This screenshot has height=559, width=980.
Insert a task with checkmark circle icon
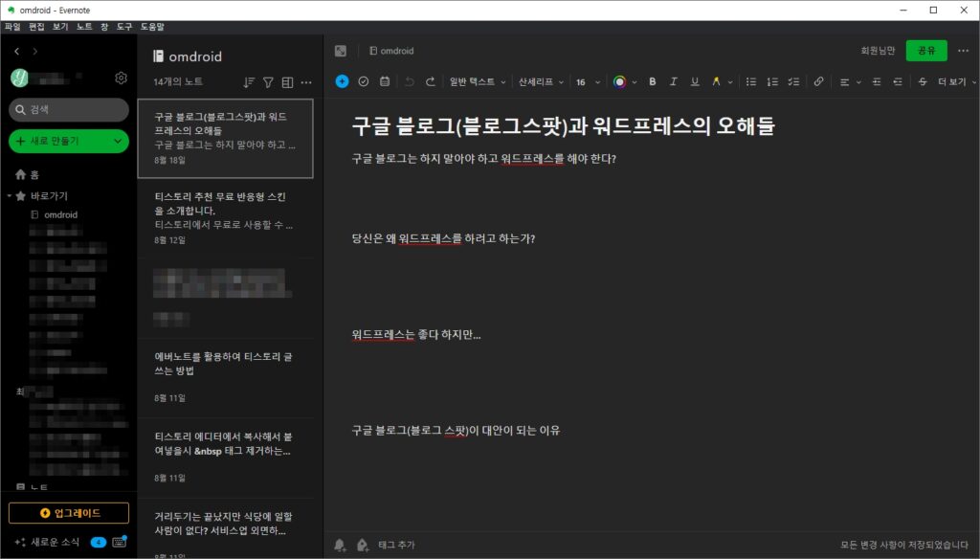pos(363,81)
